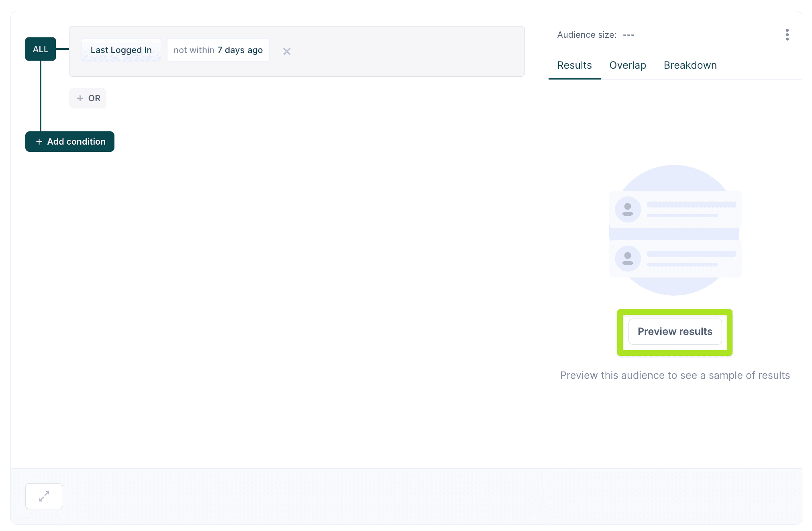This screenshot has width=812, height=531.
Task: Remove the Last Logged In condition
Action: coord(287,51)
